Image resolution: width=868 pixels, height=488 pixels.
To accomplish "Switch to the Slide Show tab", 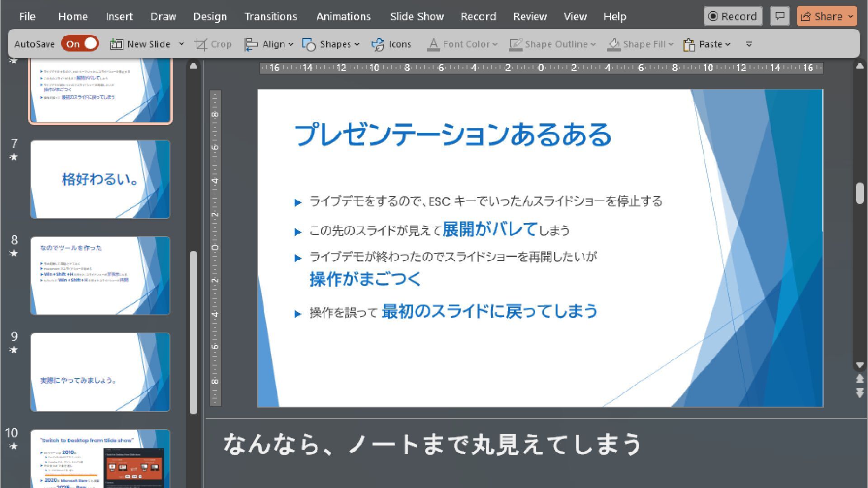I will pyautogui.click(x=417, y=17).
